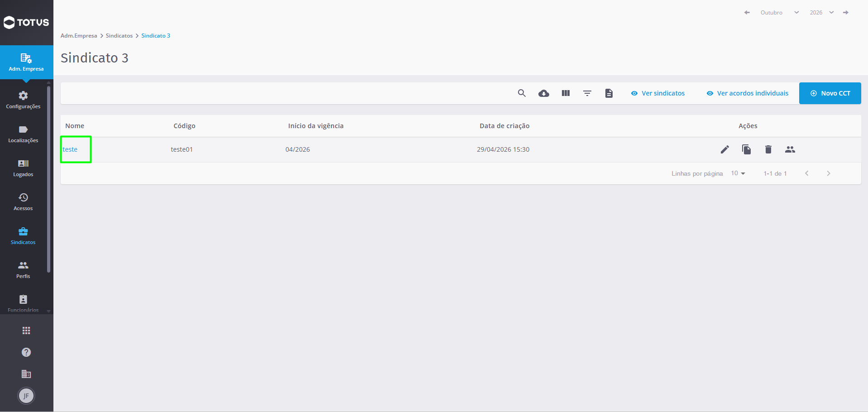Click Sindicatos breadcrumb
The width and height of the screenshot is (868, 412).
[119, 36]
